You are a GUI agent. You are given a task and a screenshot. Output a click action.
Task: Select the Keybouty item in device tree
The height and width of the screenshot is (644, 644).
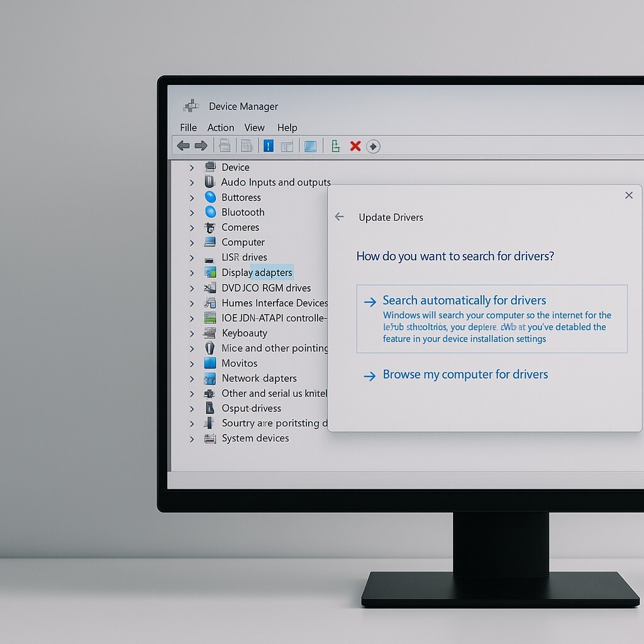tap(244, 333)
